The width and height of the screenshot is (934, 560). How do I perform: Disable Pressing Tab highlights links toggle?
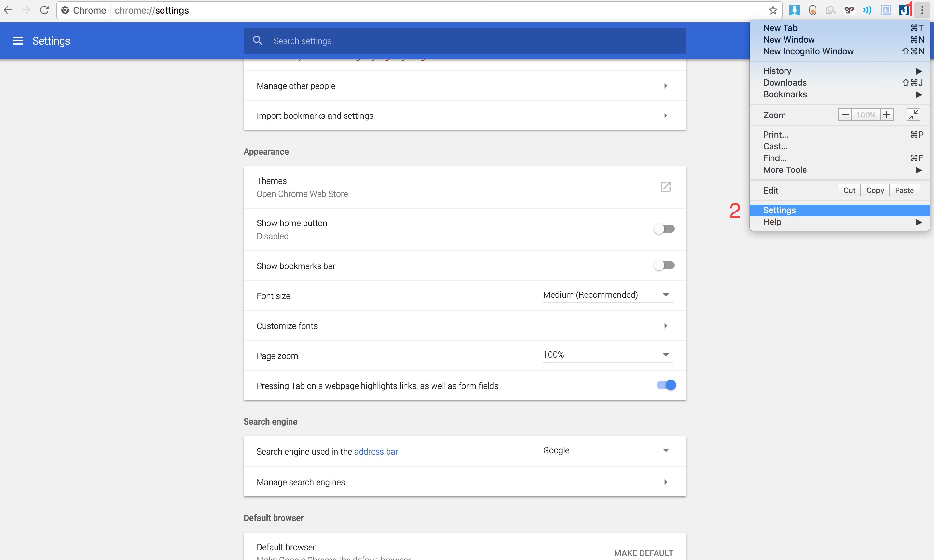pos(665,385)
